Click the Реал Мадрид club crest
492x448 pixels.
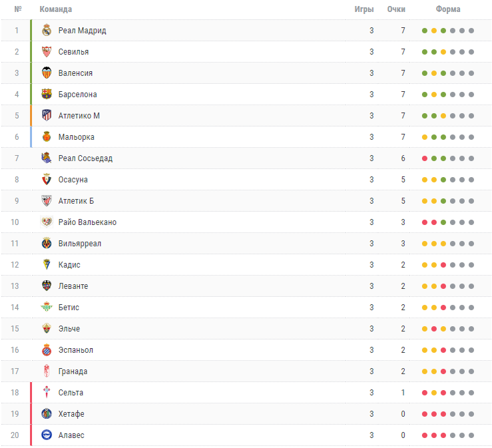(x=47, y=30)
